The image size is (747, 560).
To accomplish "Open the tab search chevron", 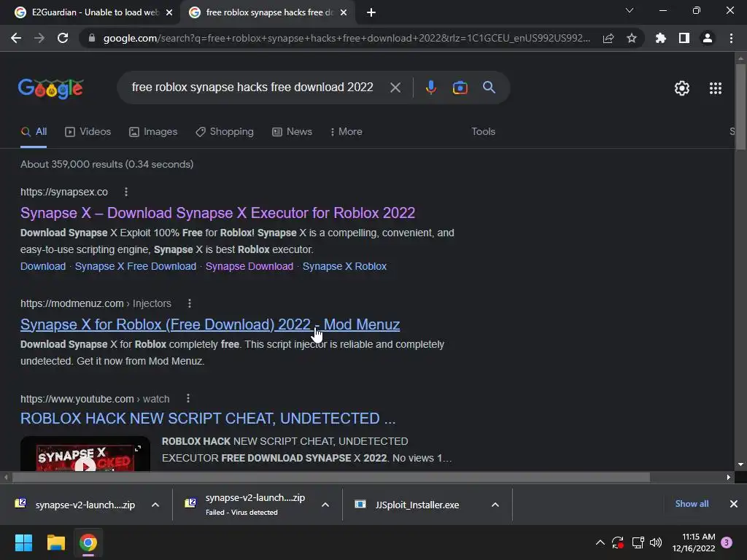I will (x=630, y=10).
